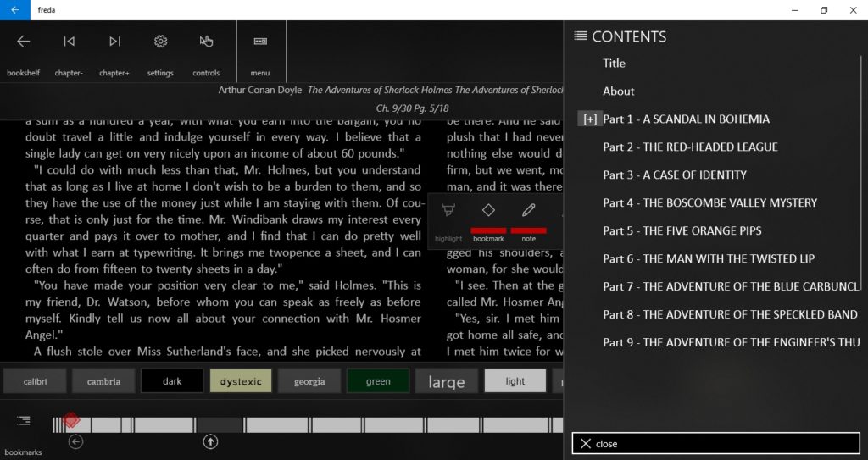Open the settings gear
Image resolution: width=868 pixels, height=460 pixels.
click(x=160, y=42)
